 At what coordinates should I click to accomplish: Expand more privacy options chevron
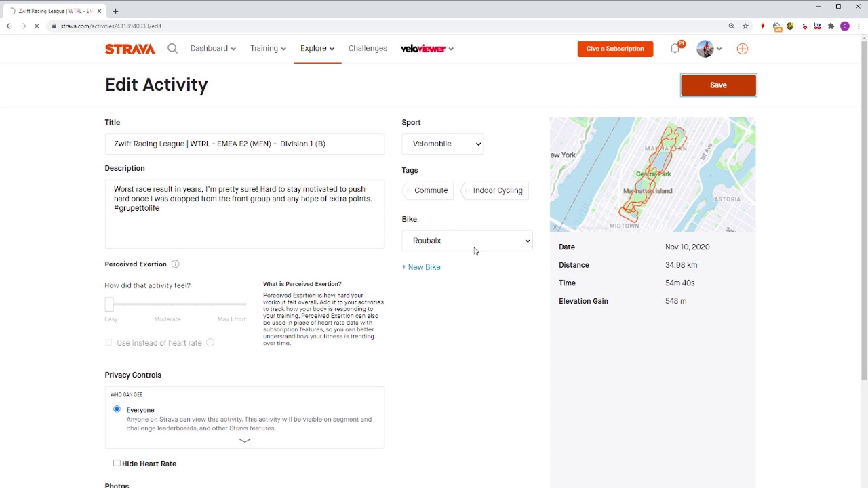click(245, 440)
